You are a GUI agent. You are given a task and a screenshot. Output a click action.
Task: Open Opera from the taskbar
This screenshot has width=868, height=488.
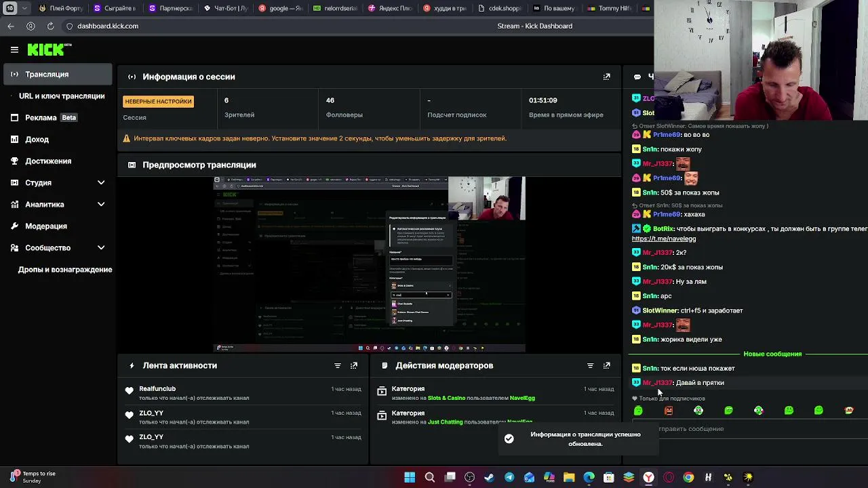pos(669,477)
